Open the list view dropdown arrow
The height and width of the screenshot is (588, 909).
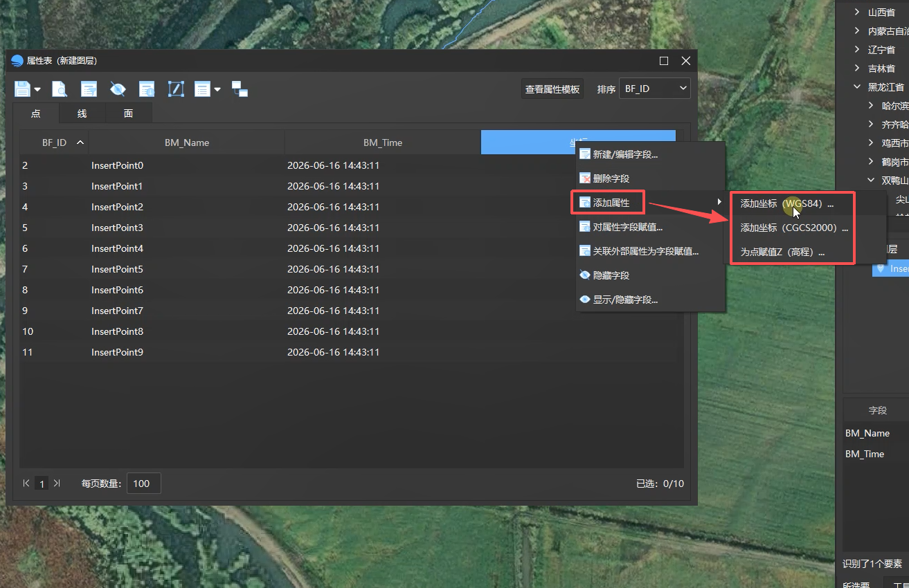pos(217,89)
